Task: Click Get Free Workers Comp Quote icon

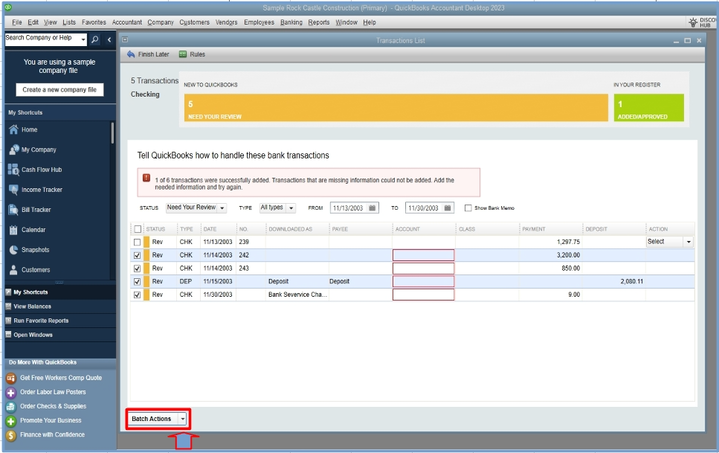Action: point(11,378)
